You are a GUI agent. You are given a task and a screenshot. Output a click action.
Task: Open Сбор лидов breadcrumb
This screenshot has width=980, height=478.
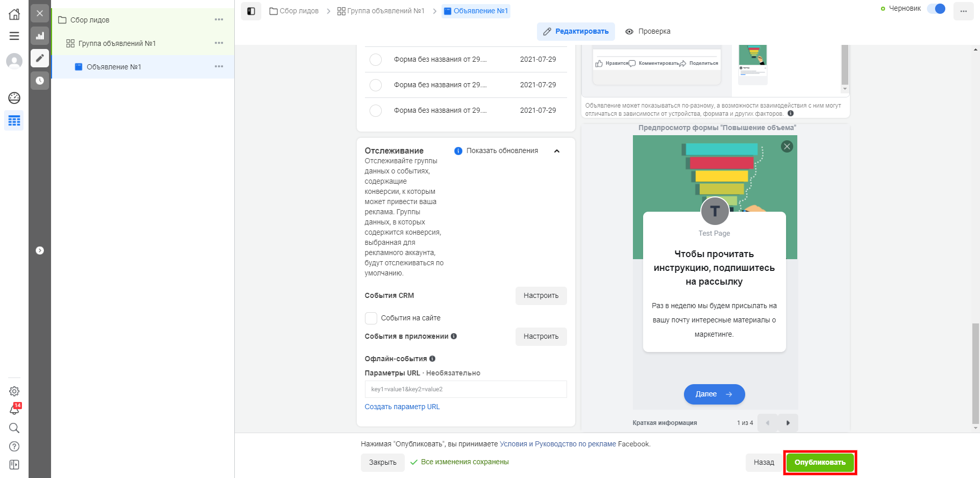click(294, 11)
